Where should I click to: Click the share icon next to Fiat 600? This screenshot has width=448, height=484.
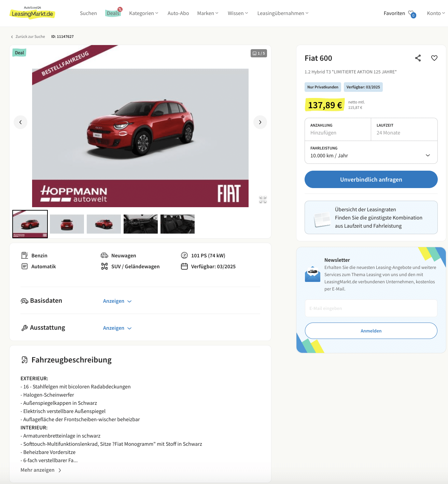[x=418, y=58]
